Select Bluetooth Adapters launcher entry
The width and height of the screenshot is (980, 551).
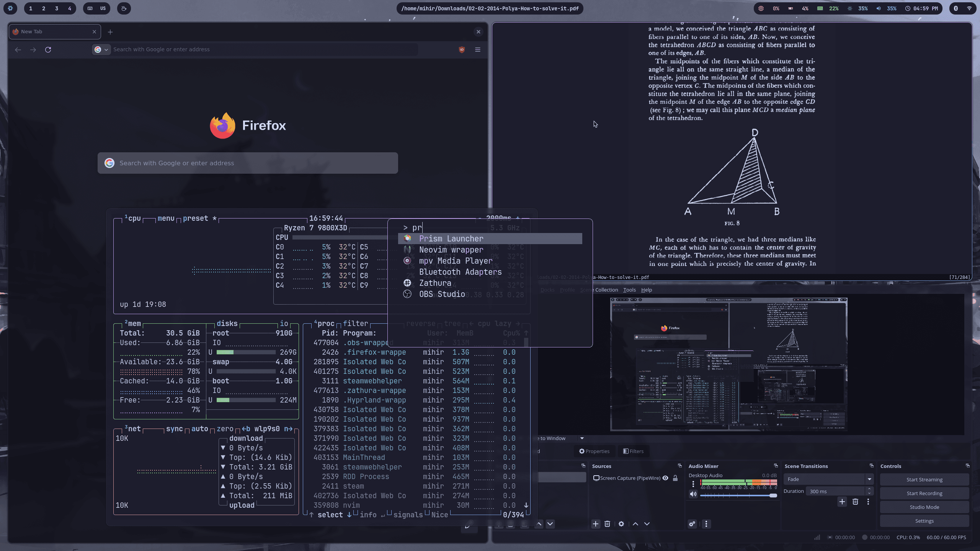490,272
